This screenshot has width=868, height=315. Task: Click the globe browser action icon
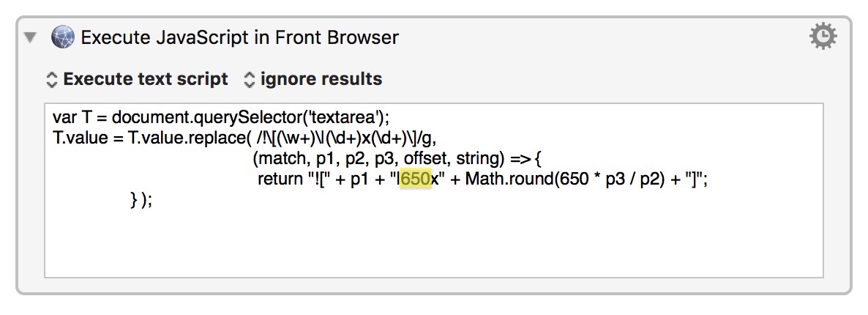63,37
